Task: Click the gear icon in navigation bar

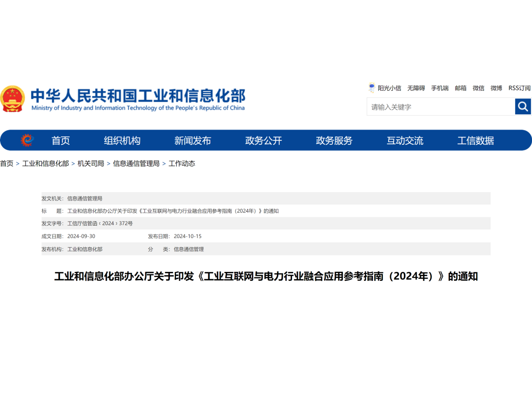Action: pos(27,140)
